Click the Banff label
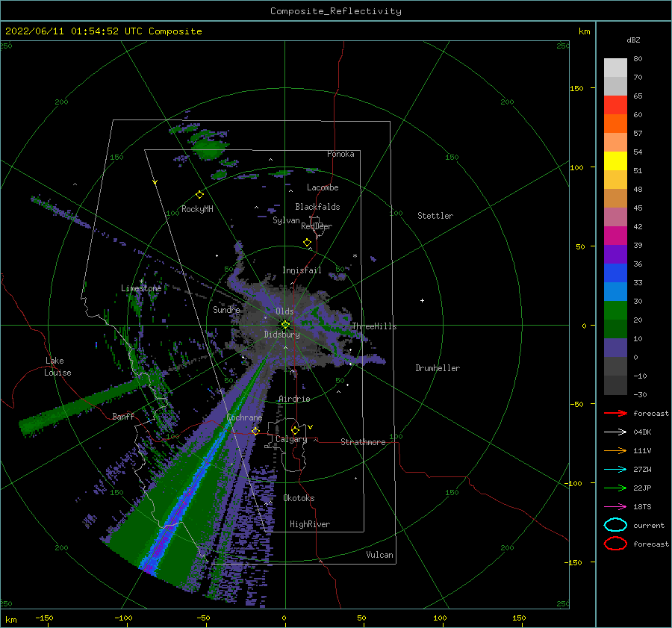Screen dimensions: 672x628 point(123,416)
